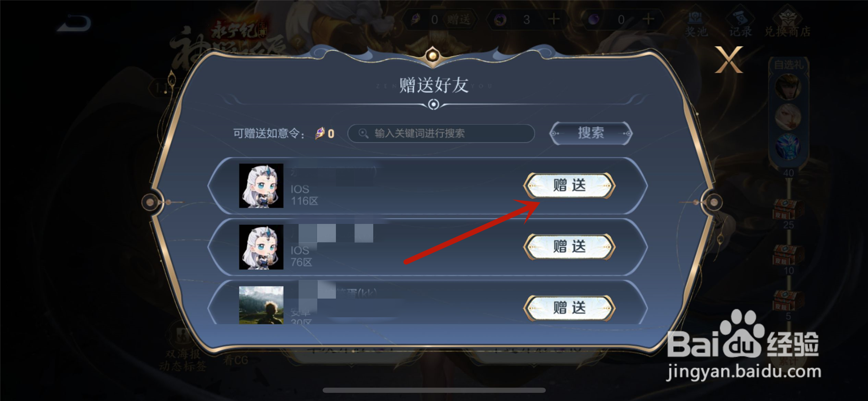This screenshot has width=868, height=401.
Task: Click the top-bar 赠送 gift label
Action: click(x=459, y=20)
